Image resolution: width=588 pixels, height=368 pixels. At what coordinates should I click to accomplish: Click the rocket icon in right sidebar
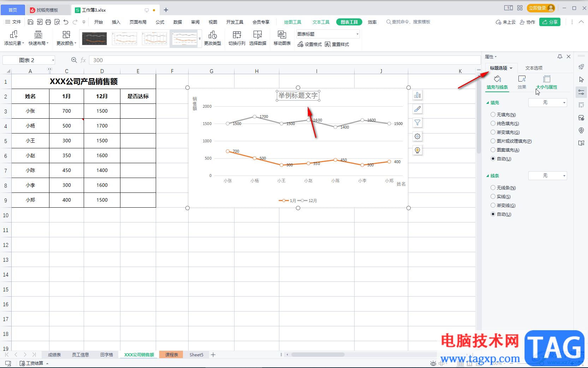tap(581, 67)
